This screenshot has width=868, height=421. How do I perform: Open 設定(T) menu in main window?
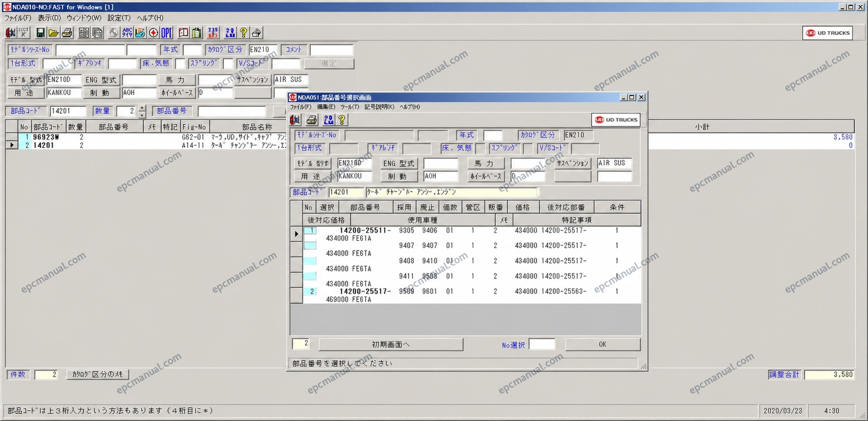(119, 18)
